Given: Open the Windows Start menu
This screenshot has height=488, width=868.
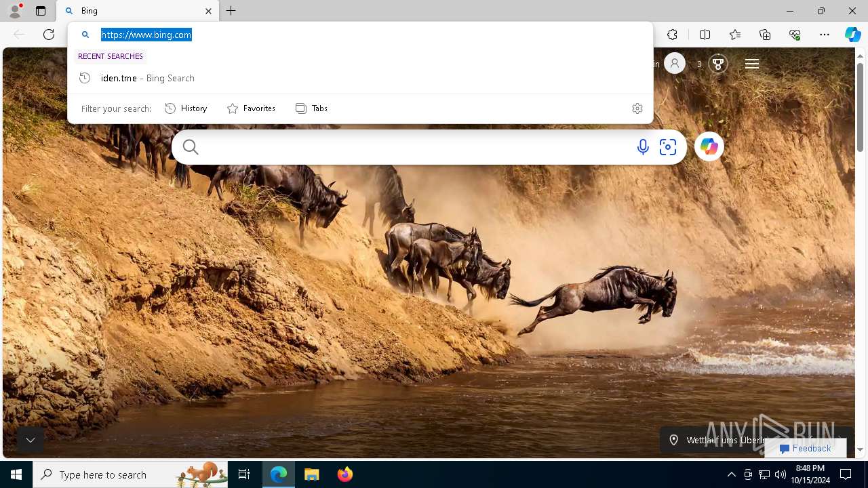Looking at the screenshot, I should (x=16, y=474).
